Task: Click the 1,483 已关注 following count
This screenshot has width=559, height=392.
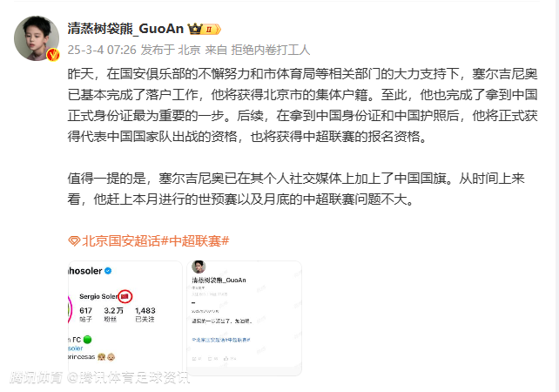Action: coord(145,314)
